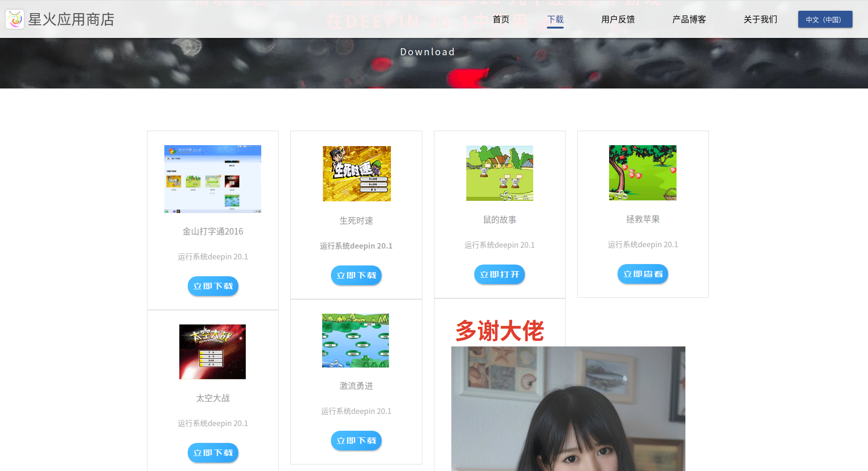Select the 下载 navigation tab

(555, 19)
